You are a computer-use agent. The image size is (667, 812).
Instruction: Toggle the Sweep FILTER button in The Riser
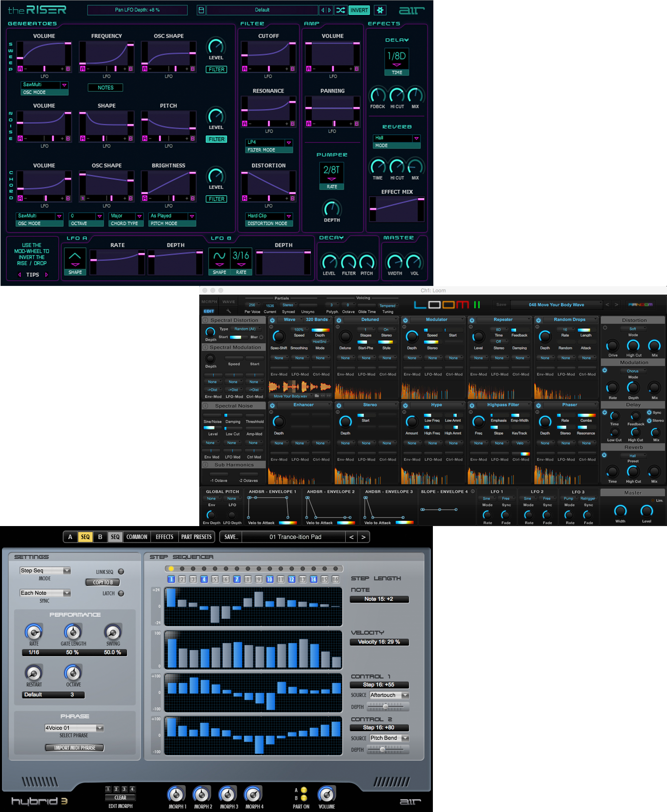216,70
